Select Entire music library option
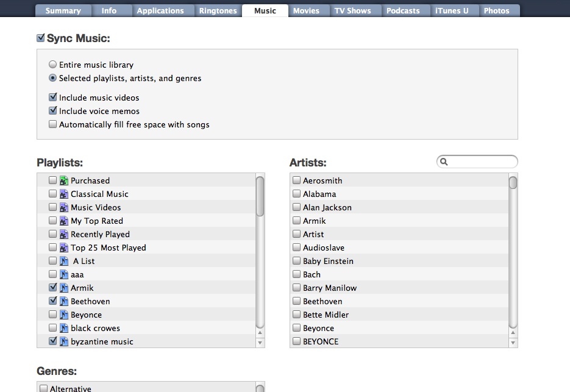 click(52, 65)
